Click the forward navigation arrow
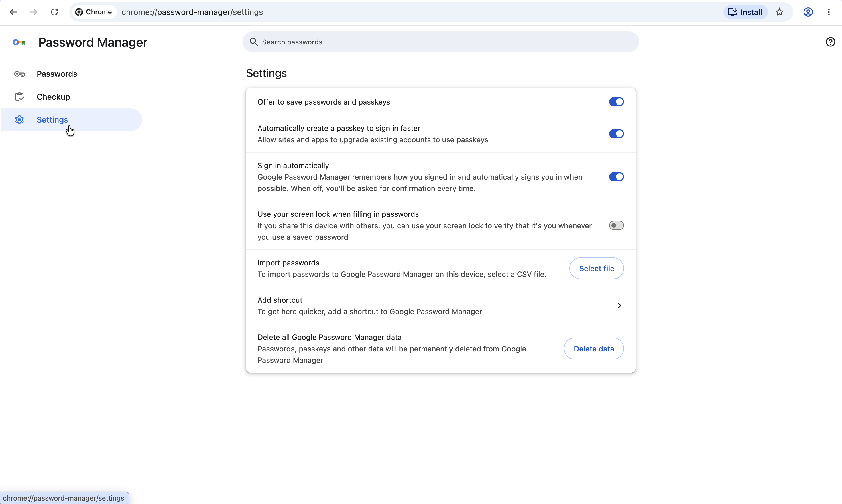The height and width of the screenshot is (504, 842). [34, 12]
